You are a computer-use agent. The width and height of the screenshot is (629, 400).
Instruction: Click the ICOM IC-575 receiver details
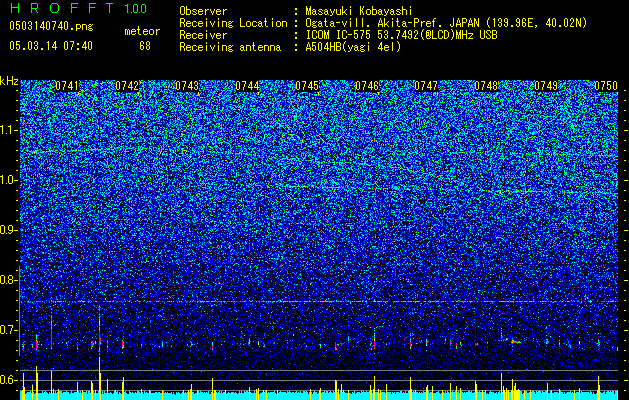pos(401,35)
